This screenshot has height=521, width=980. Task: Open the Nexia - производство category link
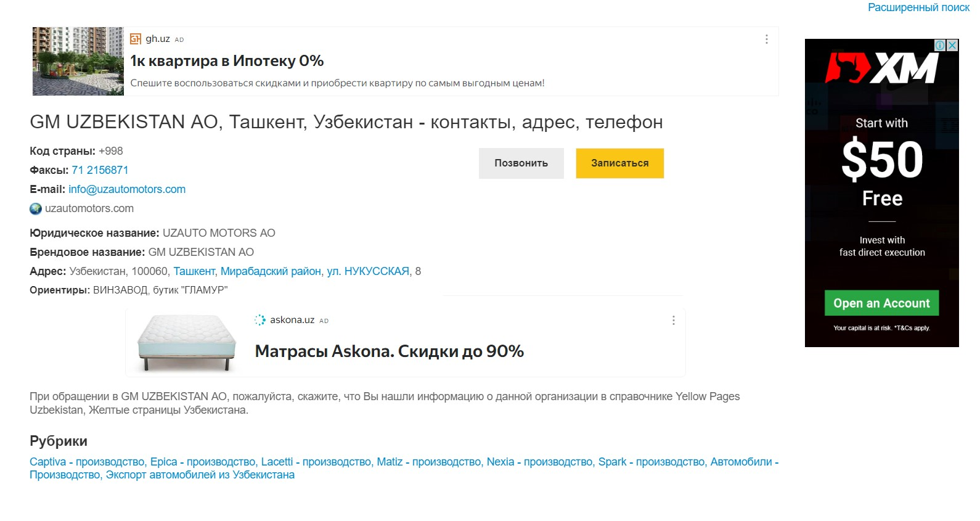[540, 462]
